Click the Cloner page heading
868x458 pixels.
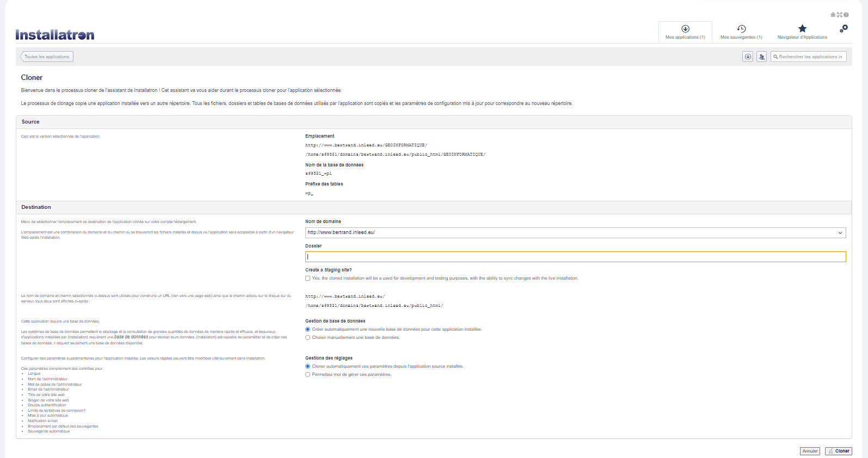coord(32,77)
